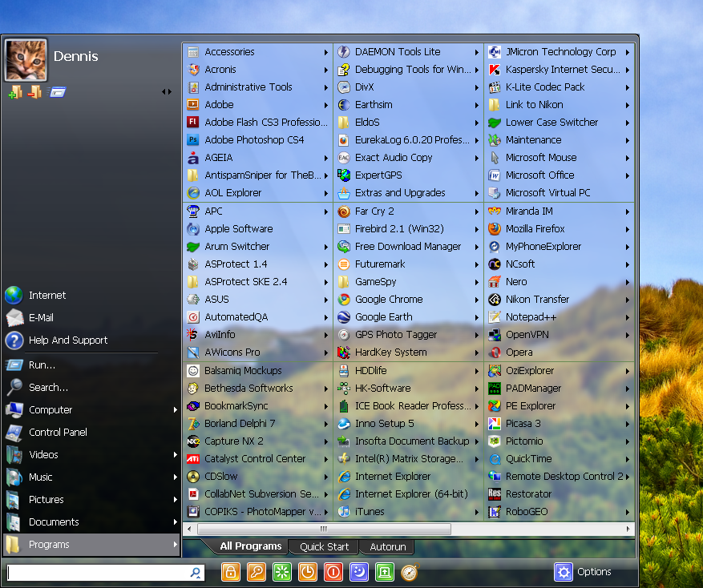The width and height of the screenshot is (703, 588).
Task: Click the green Hibernate monitor icon
Action: click(384, 572)
